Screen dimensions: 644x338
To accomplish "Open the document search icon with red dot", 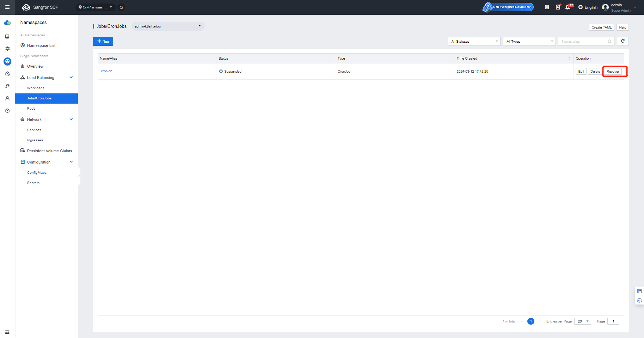I will (558, 7).
